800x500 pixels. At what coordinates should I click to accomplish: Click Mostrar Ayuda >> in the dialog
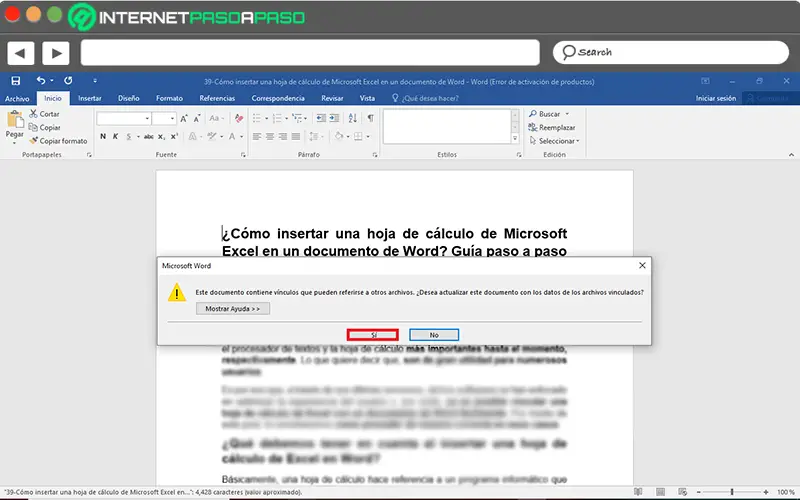click(233, 309)
